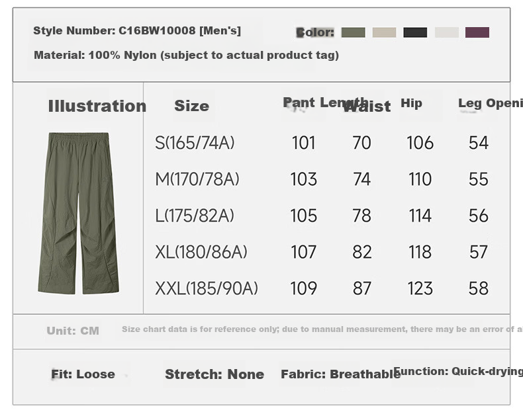Click pant length value 103
The image size is (523, 420).
coord(303,179)
